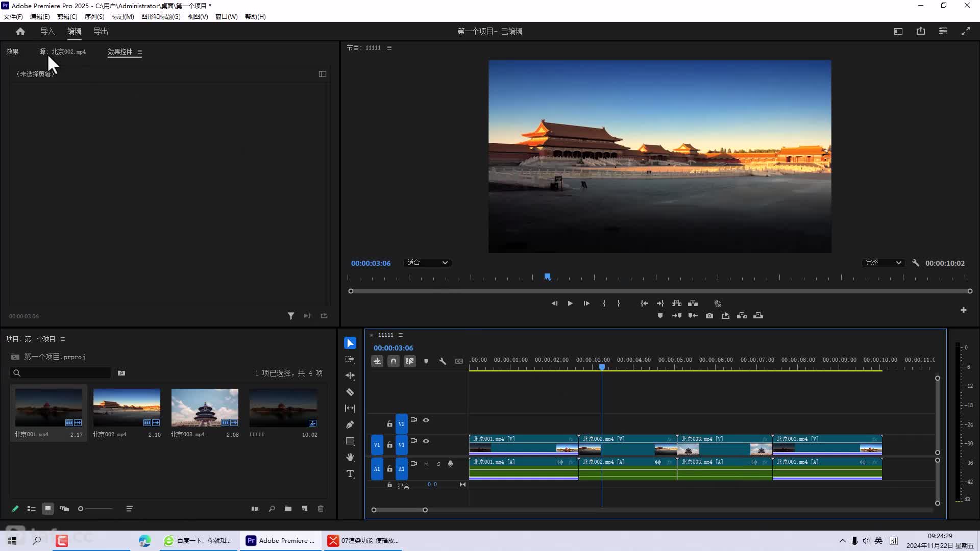Open the Program Monitor panel menu

point(389,47)
